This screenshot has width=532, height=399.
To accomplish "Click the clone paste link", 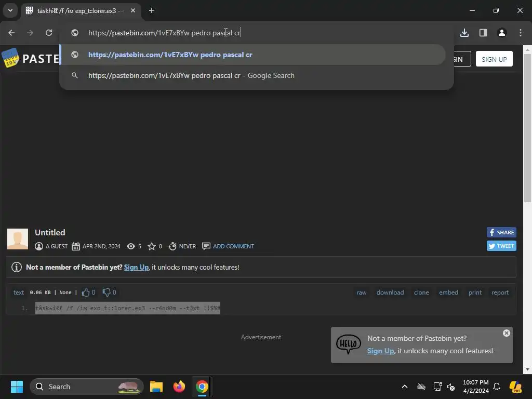I will [421, 292].
